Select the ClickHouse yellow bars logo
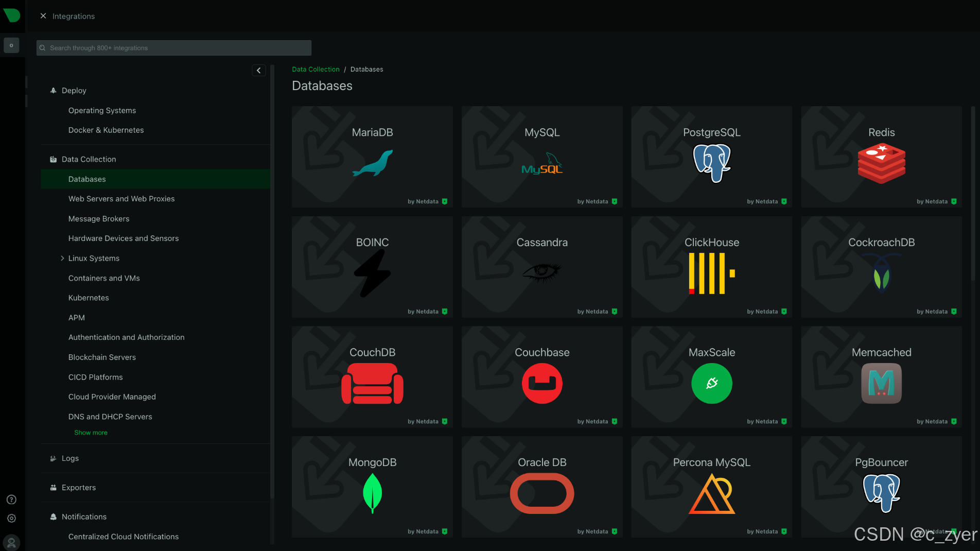Image resolution: width=980 pixels, height=551 pixels. 712,273
